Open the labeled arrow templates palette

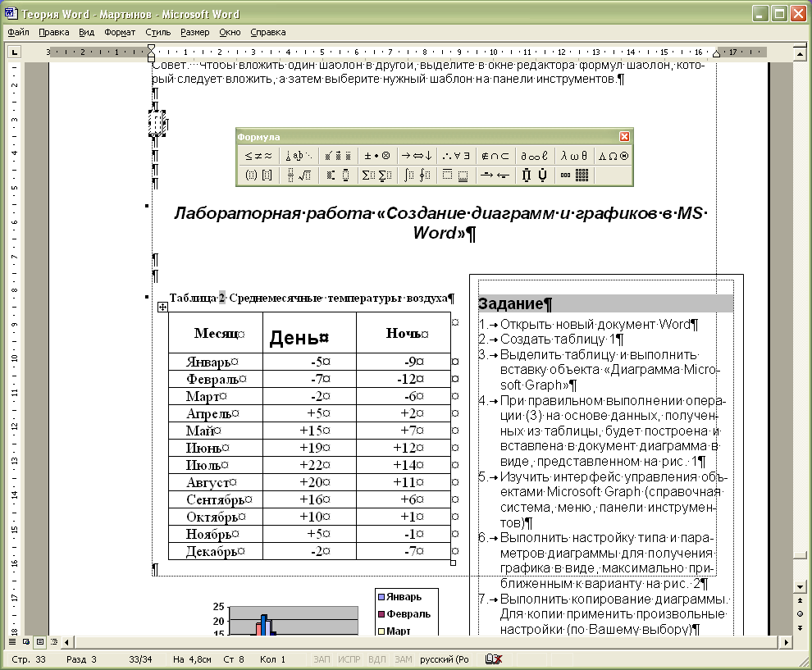[495, 175]
